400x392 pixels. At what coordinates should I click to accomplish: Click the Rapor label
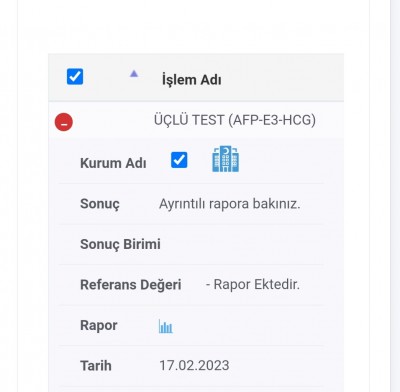[x=98, y=325]
